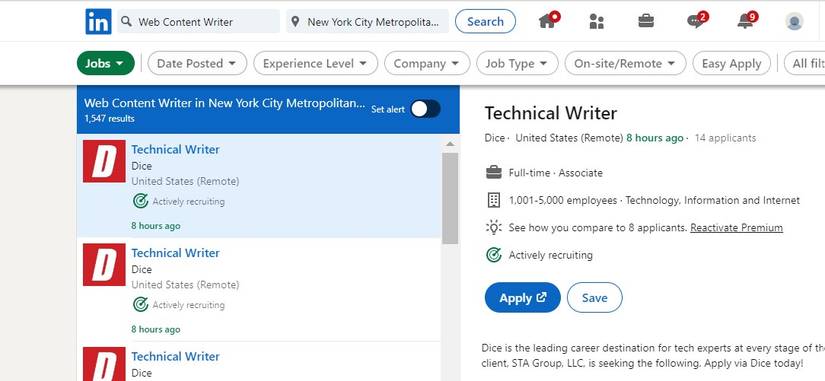
Task: Expand the Company filter
Action: tap(427, 63)
